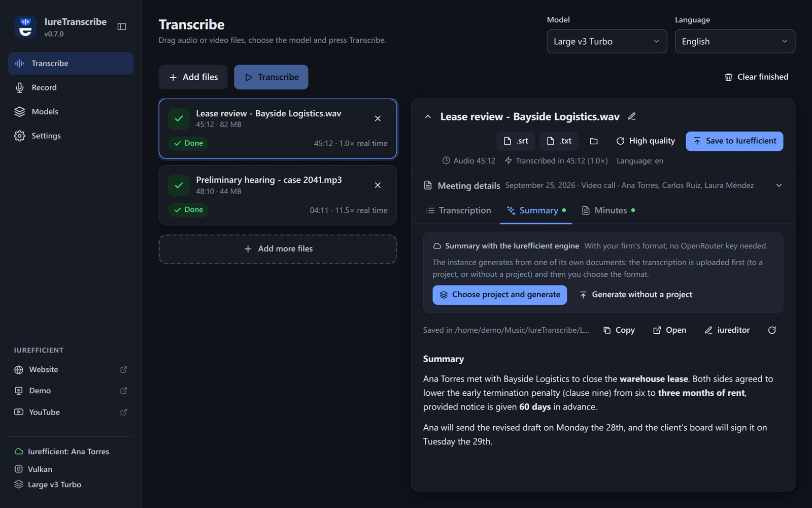Open the output folder icon
This screenshot has width=812, height=508.
tap(594, 141)
